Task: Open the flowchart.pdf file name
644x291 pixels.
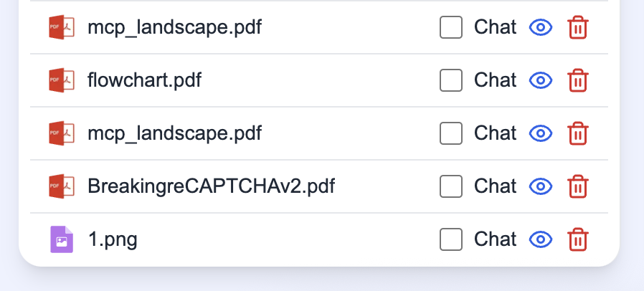Action: tap(145, 80)
